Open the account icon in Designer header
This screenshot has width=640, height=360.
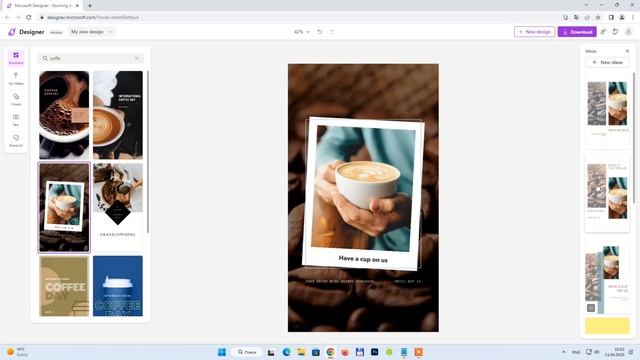[x=629, y=32]
